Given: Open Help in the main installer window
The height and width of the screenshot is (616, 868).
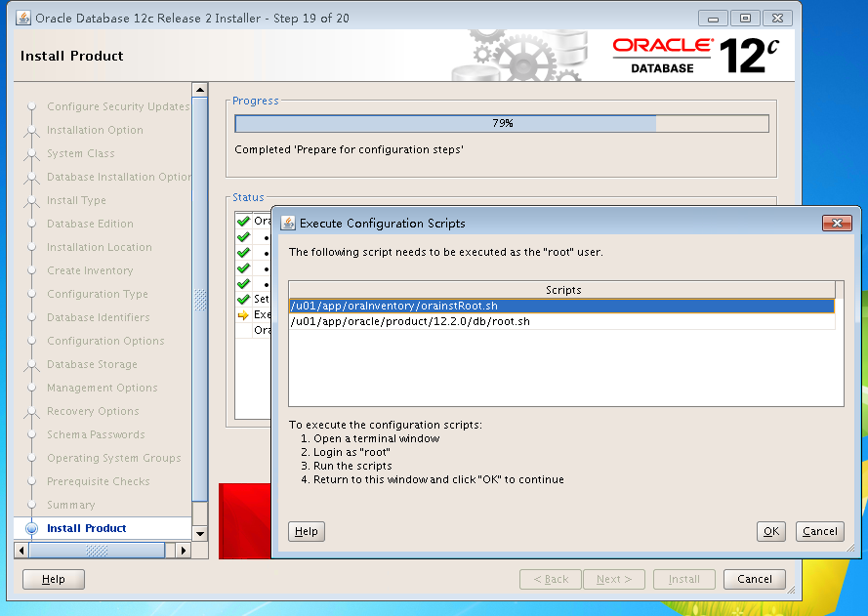Looking at the screenshot, I should tap(53, 580).
